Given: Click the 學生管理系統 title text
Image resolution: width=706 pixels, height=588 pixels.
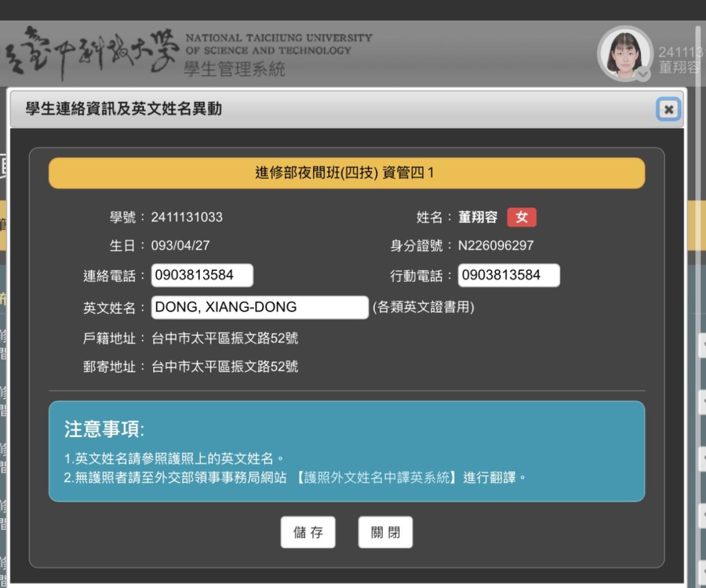Looking at the screenshot, I should 234,69.
